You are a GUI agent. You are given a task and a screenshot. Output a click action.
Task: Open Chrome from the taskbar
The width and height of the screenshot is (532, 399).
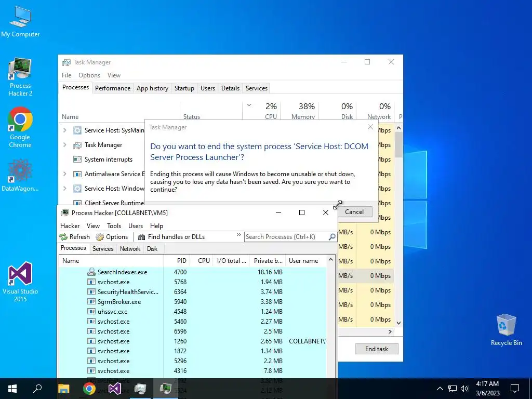[89, 389]
